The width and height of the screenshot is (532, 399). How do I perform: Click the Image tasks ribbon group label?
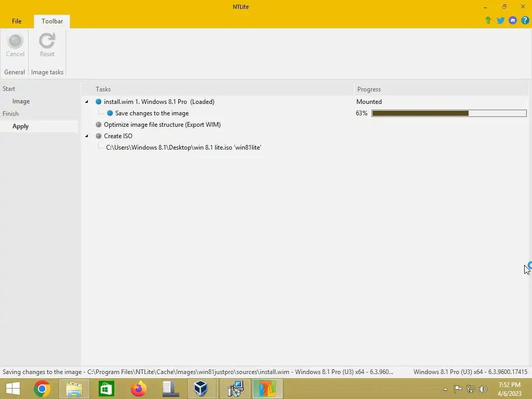click(47, 72)
